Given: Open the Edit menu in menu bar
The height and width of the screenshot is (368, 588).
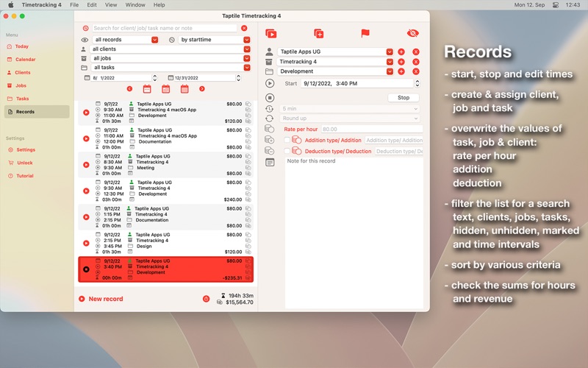Looking at the screenshot, I should 92,4.
